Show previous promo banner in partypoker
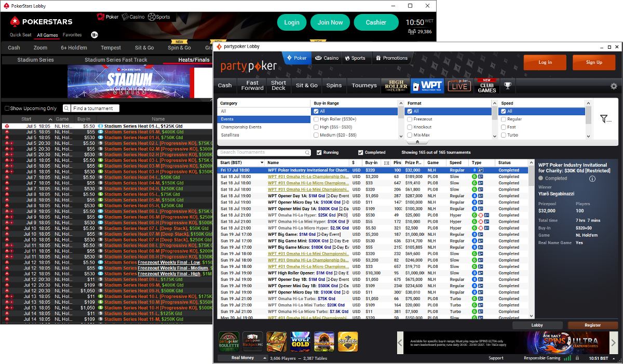The width and height of the screenshot is (623, 364). tap(400, 343)
